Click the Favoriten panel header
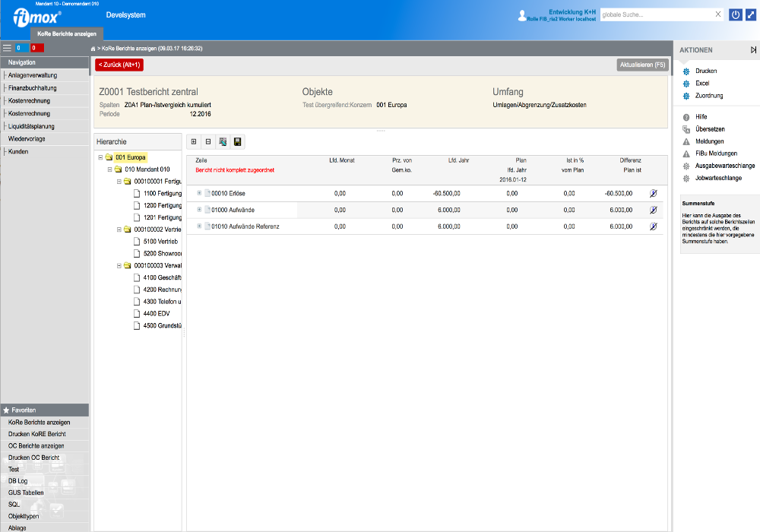The image size is (760, 532). 45,410
